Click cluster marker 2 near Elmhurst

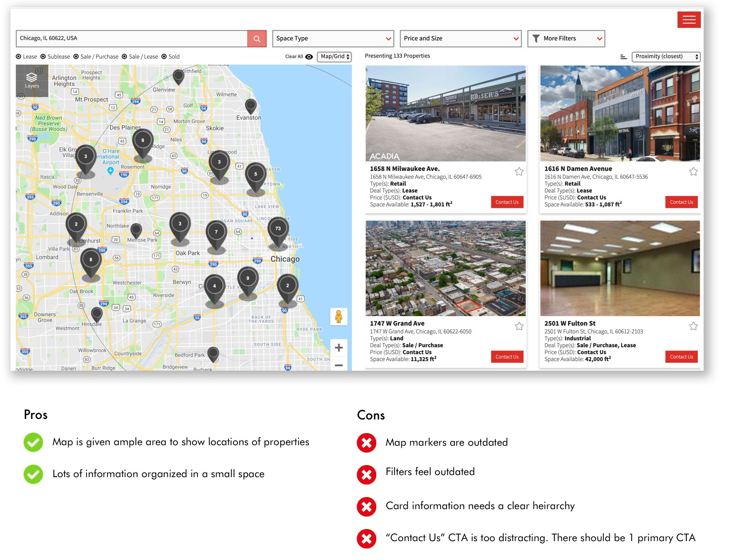pos(76,227)
